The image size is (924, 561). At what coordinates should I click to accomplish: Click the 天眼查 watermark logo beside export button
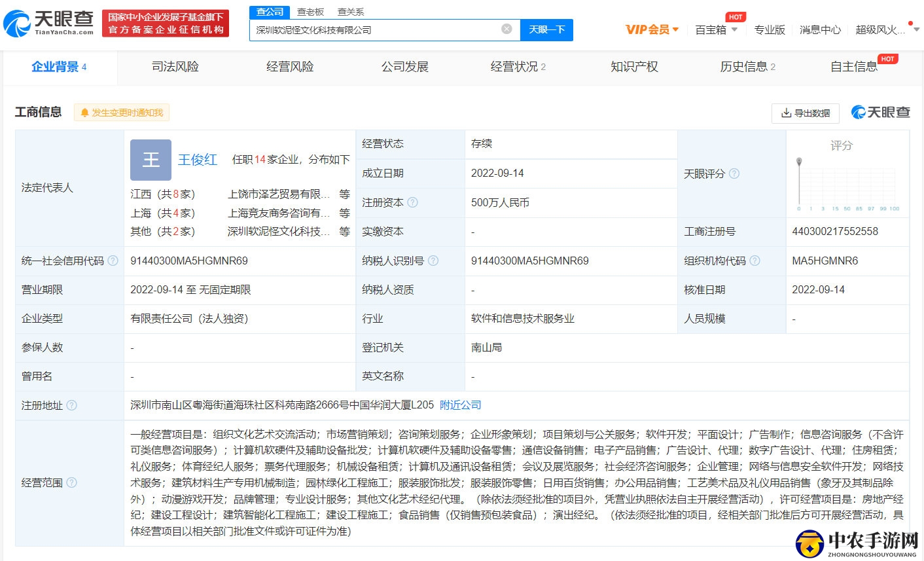(x=880, y=113)
